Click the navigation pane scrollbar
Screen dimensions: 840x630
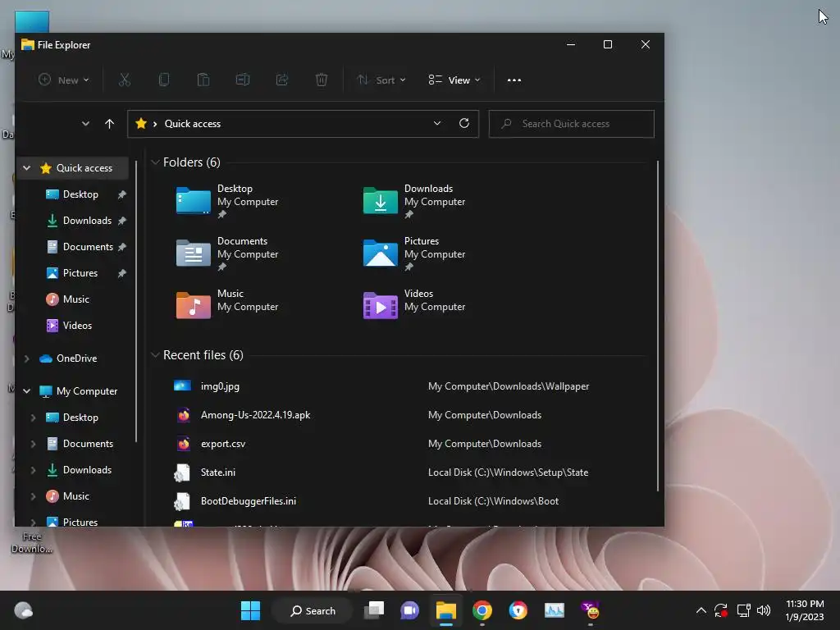(136, 302)
